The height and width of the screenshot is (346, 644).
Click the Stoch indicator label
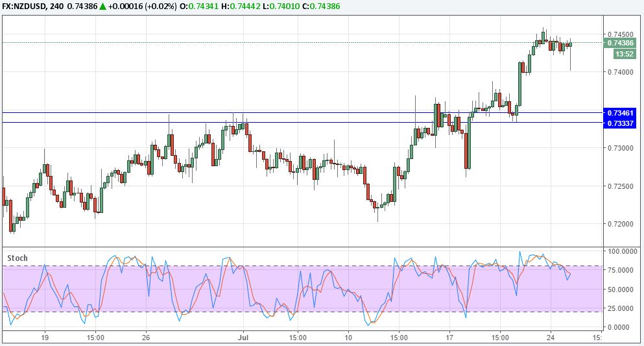(x=18, y=258)
